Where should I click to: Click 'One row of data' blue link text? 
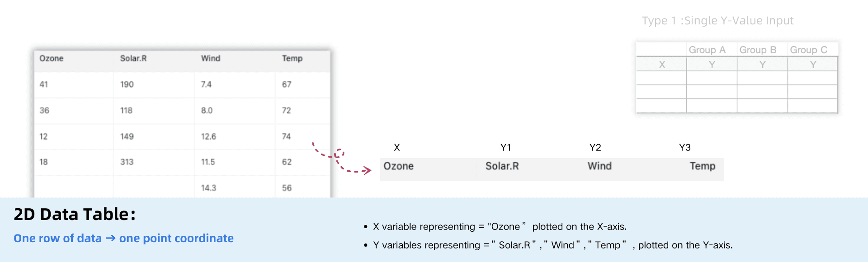pyautogui.click(x=57, y=238)
